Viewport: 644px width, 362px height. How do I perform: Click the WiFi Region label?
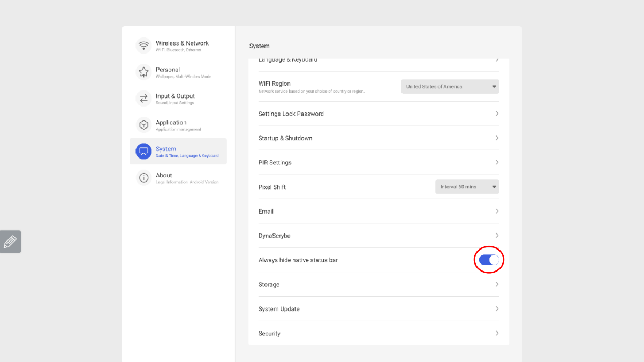tap(275, 84)
